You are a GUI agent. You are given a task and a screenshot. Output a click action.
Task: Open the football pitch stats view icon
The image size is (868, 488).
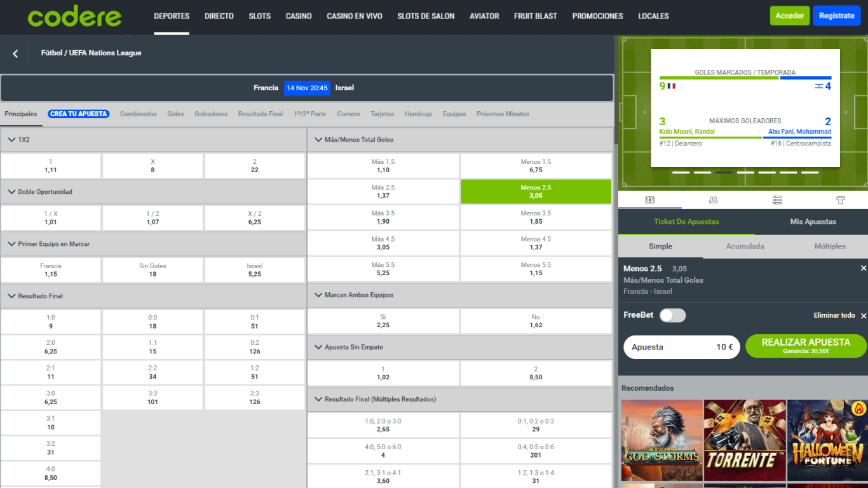pos(649,200)
